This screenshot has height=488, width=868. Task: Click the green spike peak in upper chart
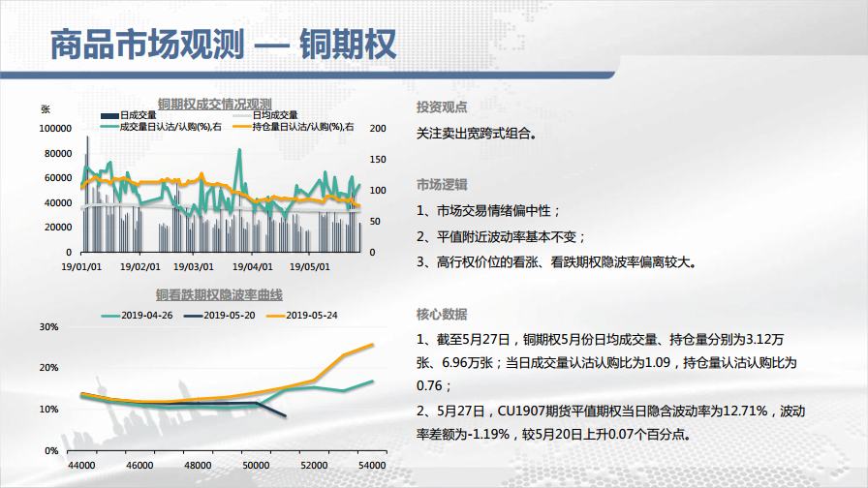(239, 149)
